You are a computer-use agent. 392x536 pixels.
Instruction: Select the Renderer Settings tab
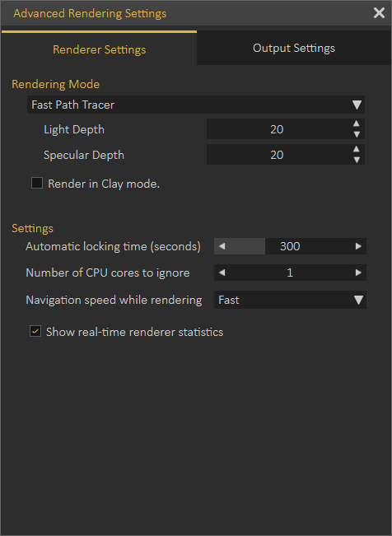coord(99,49)
